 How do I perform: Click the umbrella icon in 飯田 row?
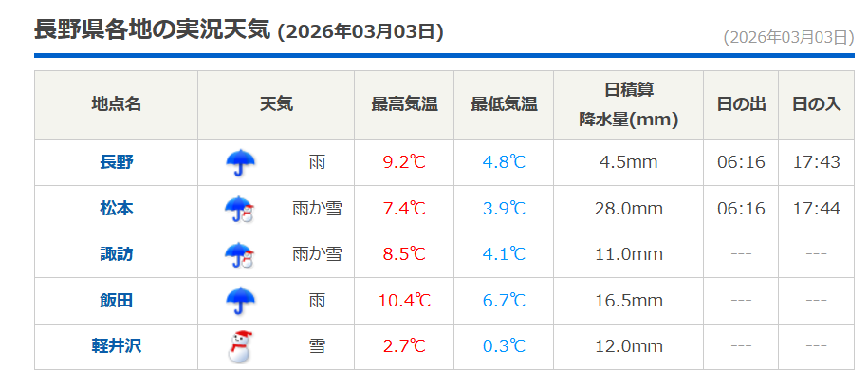pos(241,301)
